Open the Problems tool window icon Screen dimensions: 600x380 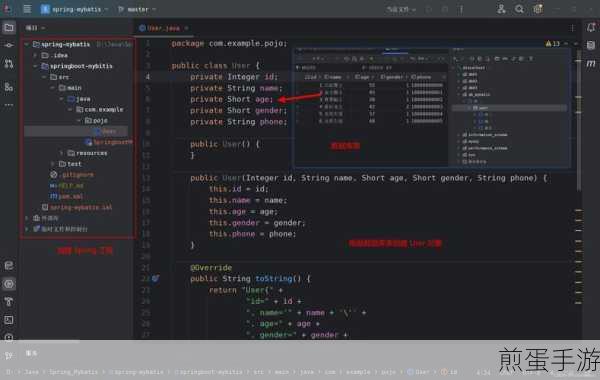(x=8, y=337)
